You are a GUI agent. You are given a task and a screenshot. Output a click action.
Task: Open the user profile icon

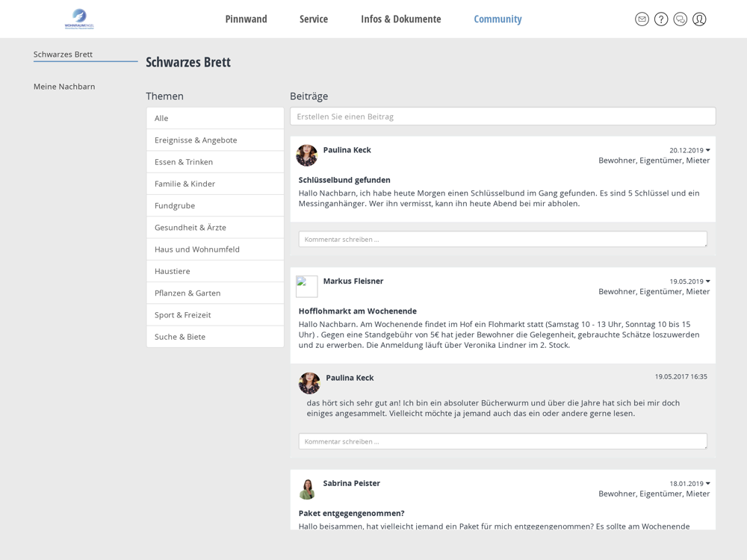click(699, 19)
